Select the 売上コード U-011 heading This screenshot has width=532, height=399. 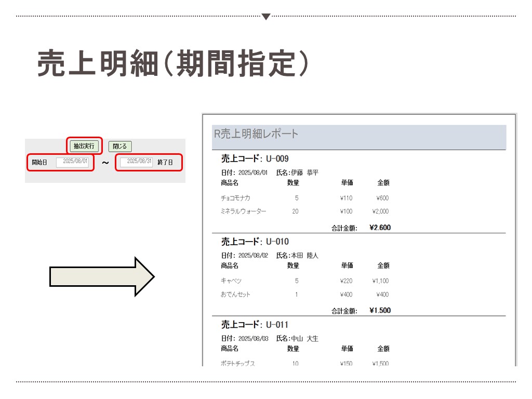click(255, 325)
